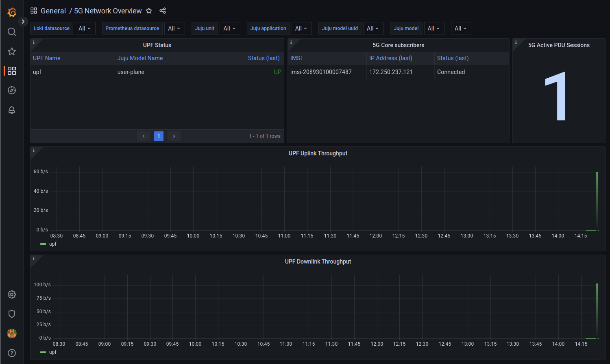The image size is (610, 364).
Task: Click the Loki datasource label
Action: 52,28
